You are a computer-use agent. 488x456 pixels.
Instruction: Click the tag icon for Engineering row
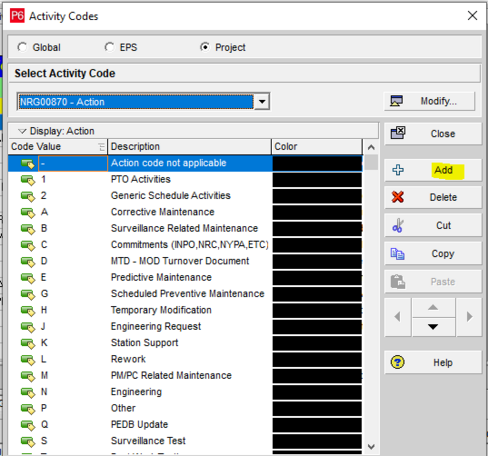28,392
